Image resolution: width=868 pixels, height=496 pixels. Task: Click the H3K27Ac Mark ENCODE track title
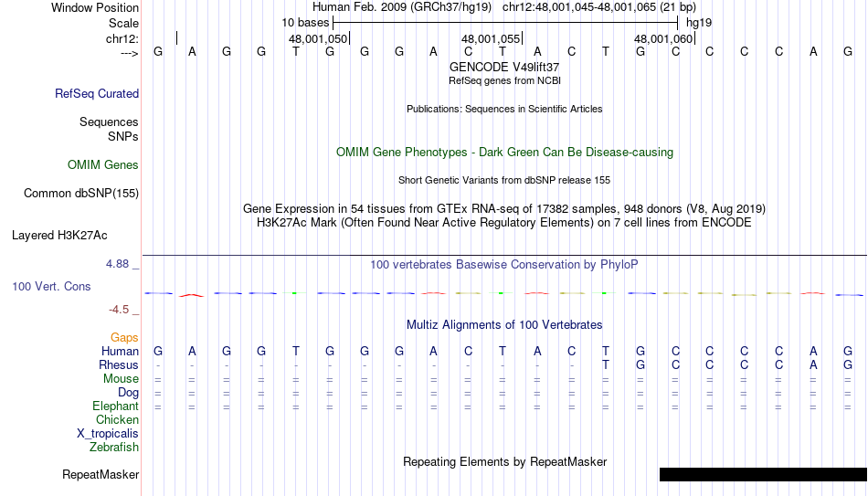(x=504, y=223)
